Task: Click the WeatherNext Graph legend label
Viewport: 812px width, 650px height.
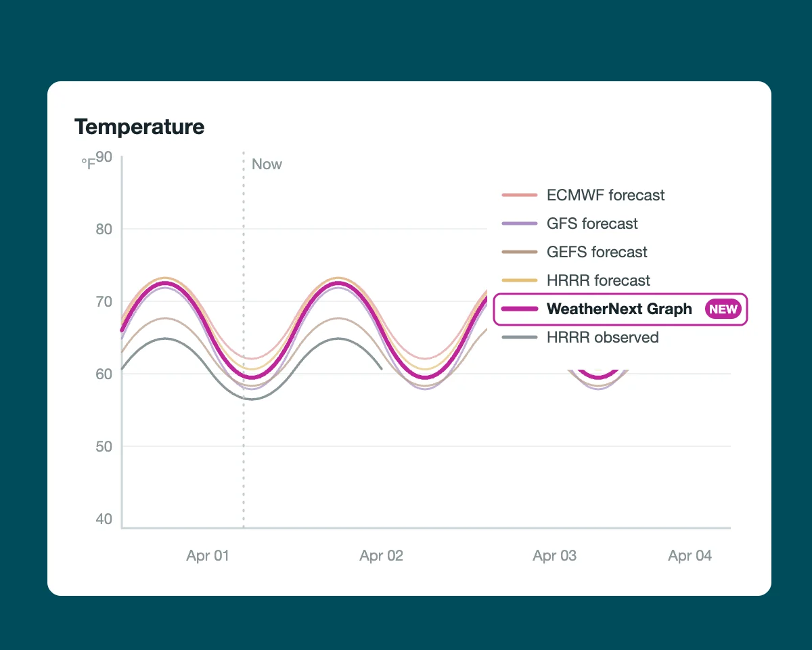Action: [619, 309]
